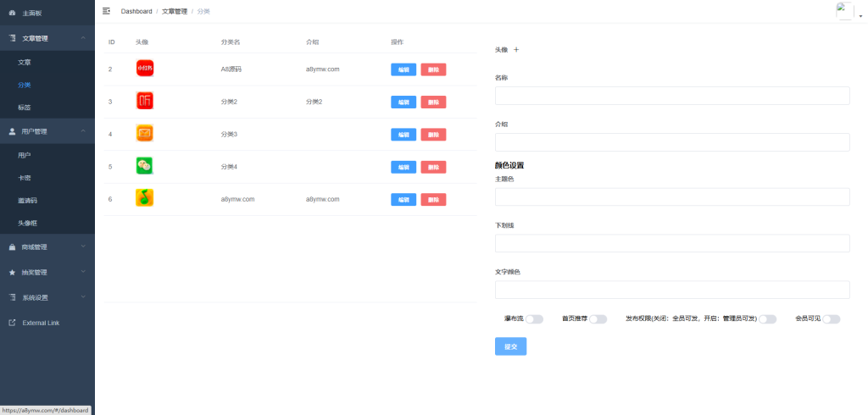The width and height of the screenshot is (868, 415).
Task: Expand the 商城管理 menu chevron
Action: pyautogui.click(x=83, y=246)
